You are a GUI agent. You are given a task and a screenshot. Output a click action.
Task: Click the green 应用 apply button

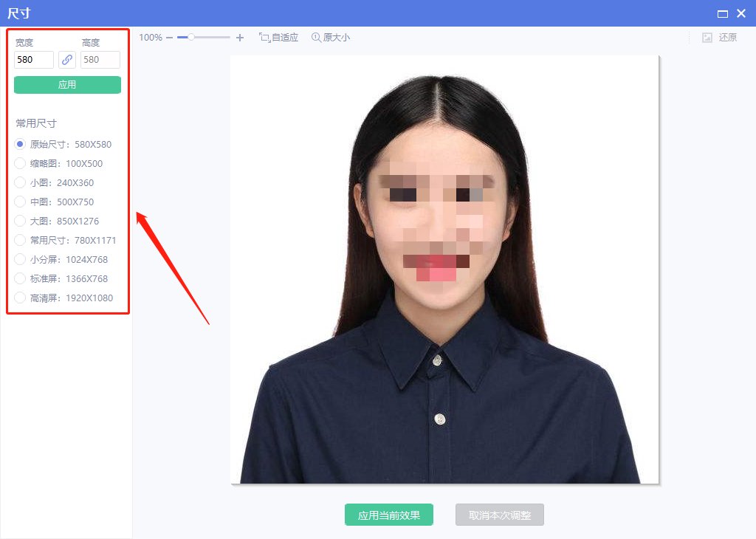(66, 84)
